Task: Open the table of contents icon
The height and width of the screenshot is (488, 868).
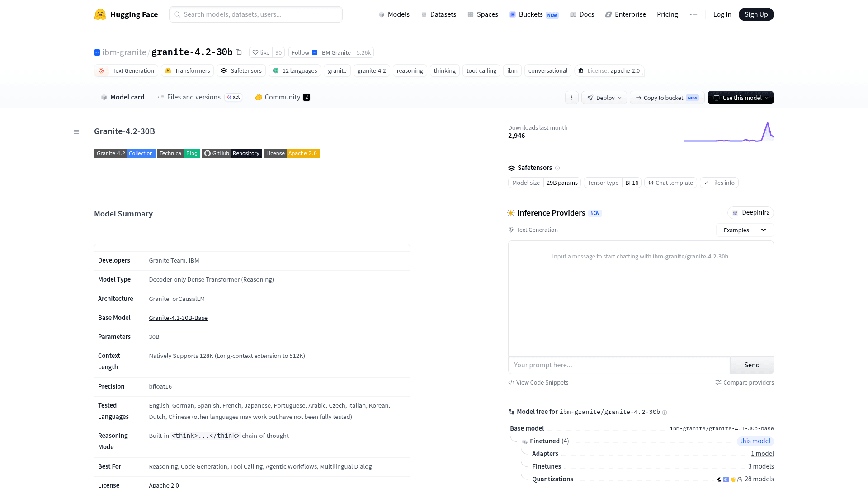Action: [x=76, y=132]
